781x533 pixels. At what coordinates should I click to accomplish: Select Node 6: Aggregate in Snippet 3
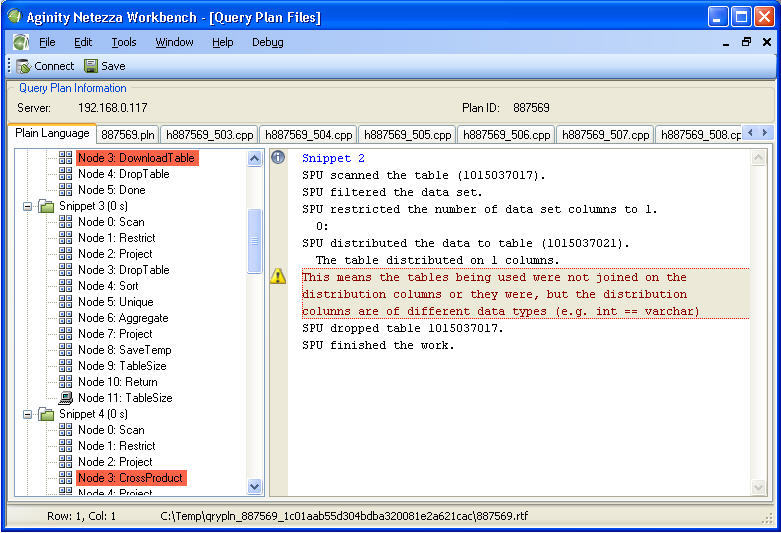pyautogui.click(x=123, y=318)
